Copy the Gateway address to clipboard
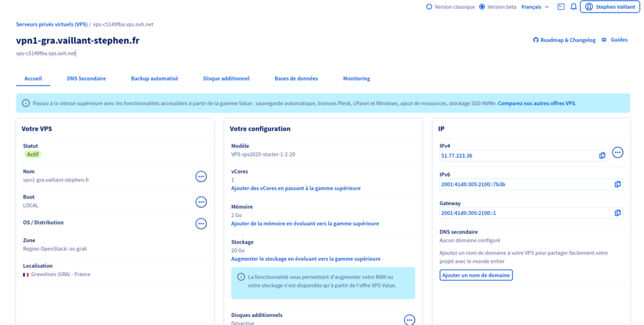Image resolution: width=644 pixels, height=325 pixels. point(617,213)
